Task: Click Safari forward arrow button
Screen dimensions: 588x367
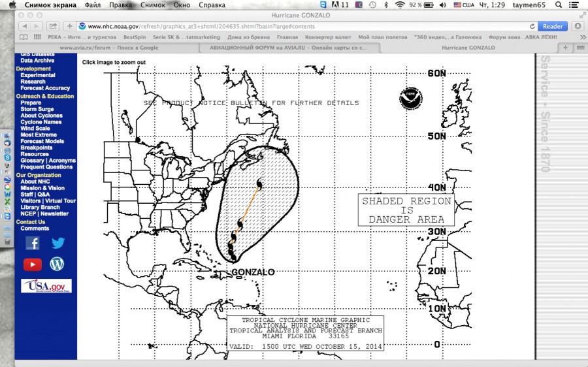Action: 36,26
